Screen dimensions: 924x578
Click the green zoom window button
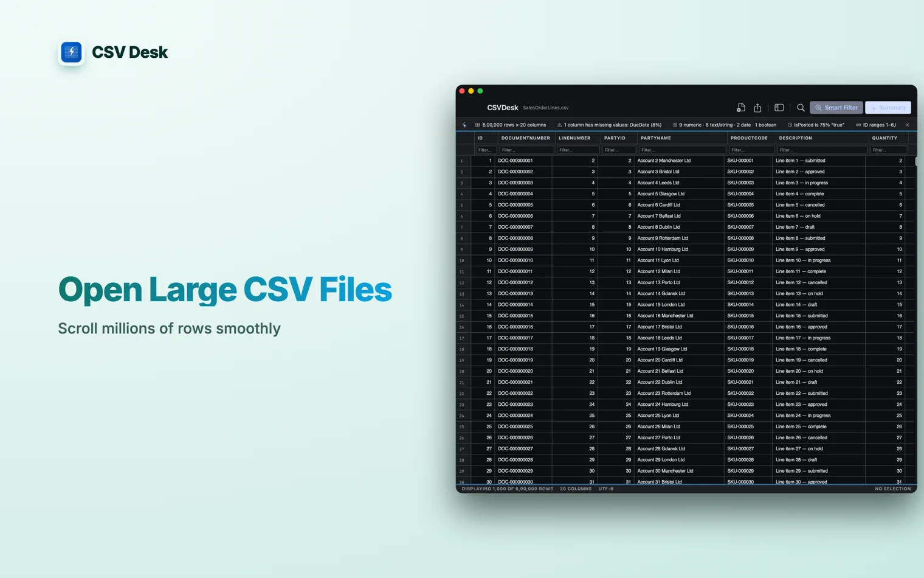pos(480,91)
